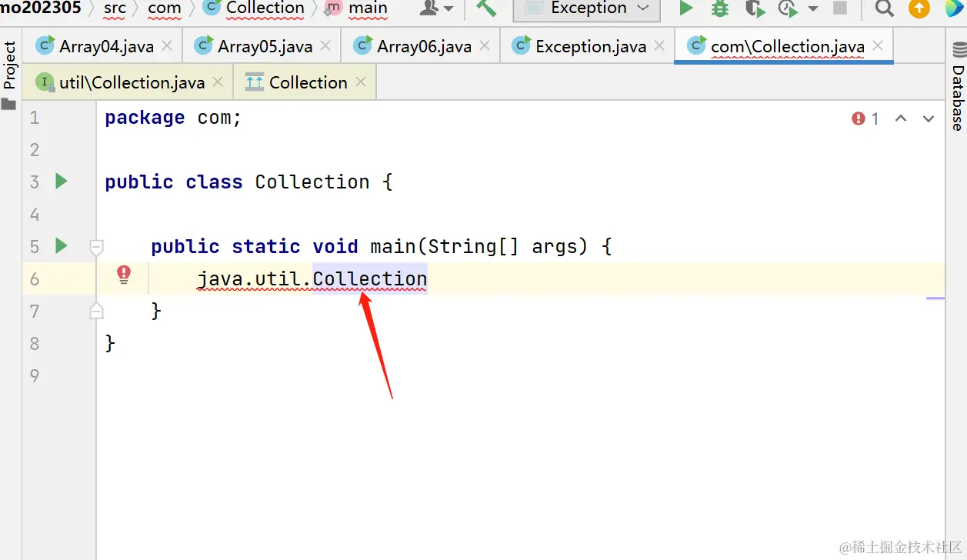967x560 pixels.
Task: Click the profiler run icon
Action: (x=788, y=8)
